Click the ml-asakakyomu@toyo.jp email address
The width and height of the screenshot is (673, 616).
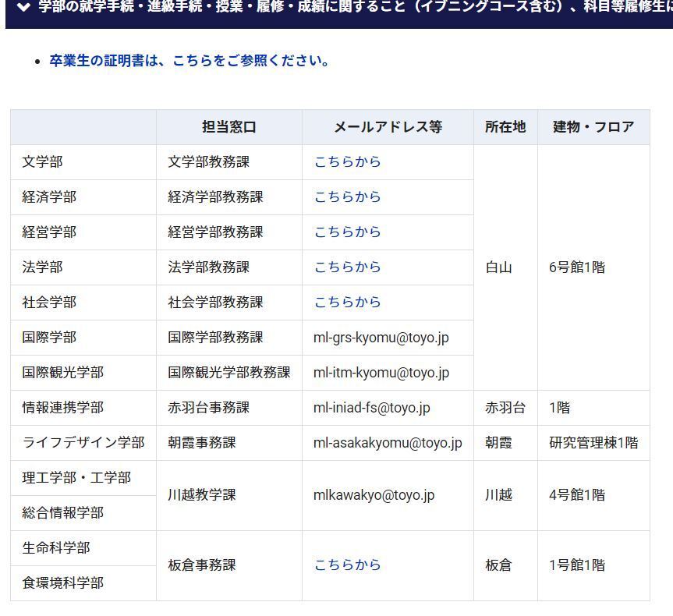coord(387,443)
